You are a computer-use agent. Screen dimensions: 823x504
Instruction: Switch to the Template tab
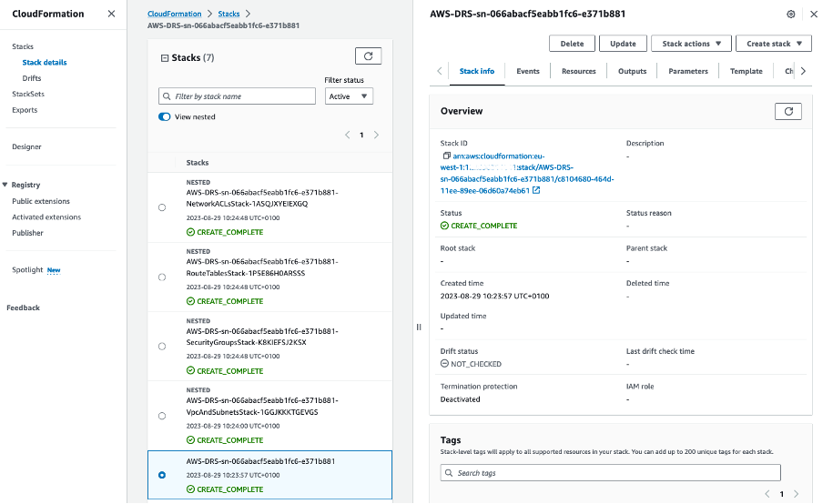pyautogui.click(x=746, y=71)
